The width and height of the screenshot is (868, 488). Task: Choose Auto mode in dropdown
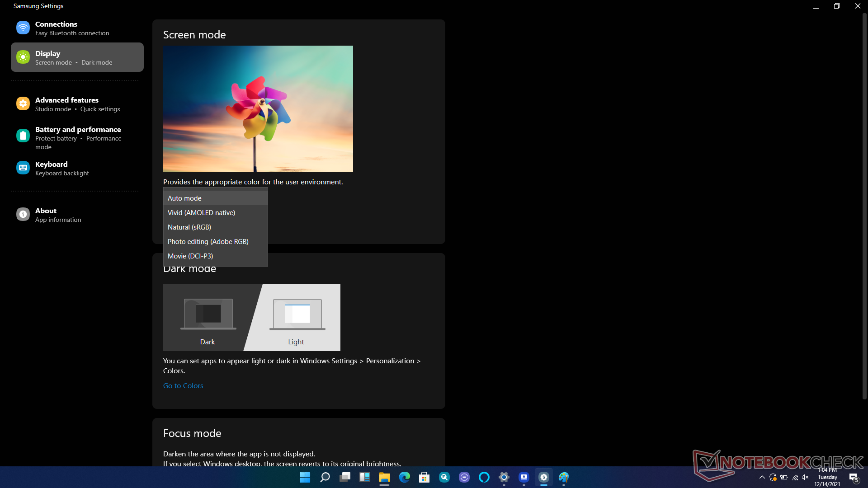[215, 198]
